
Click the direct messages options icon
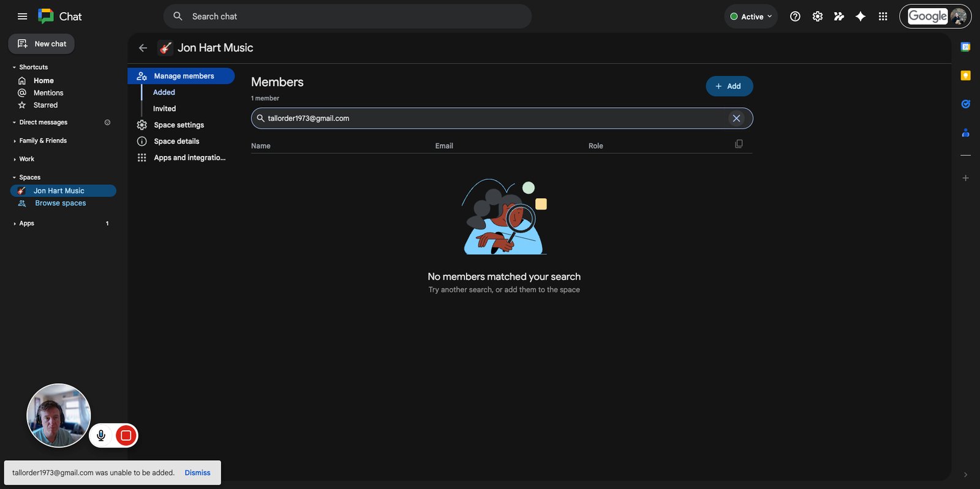coord(107,122)
